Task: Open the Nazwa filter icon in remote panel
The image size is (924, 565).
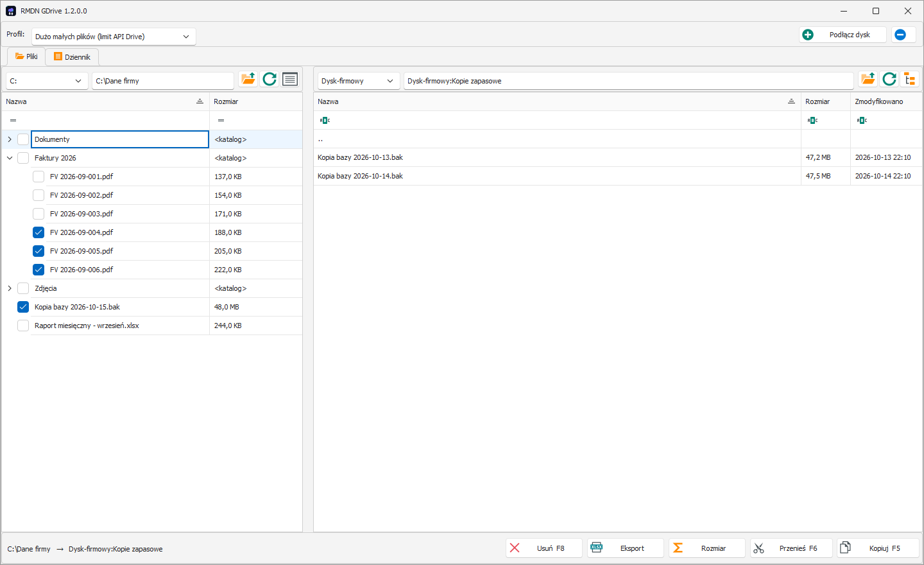Action: 325,120
